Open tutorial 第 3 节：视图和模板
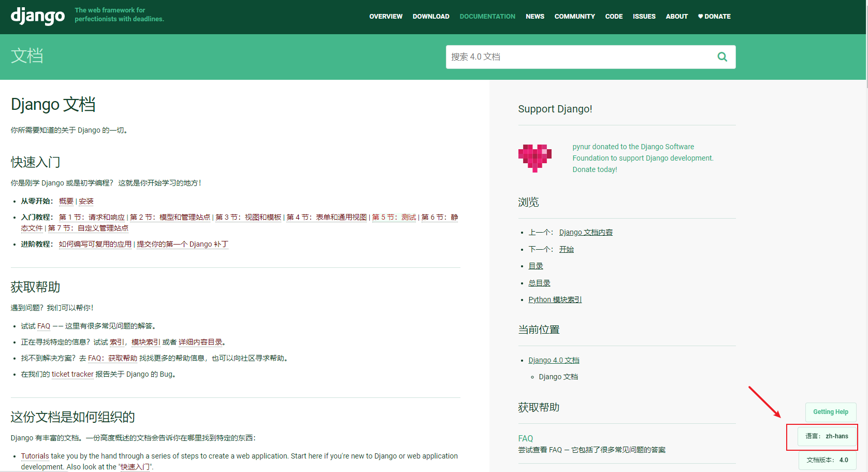Viewport: 868px width, 472px height. [x=248, y=218]
